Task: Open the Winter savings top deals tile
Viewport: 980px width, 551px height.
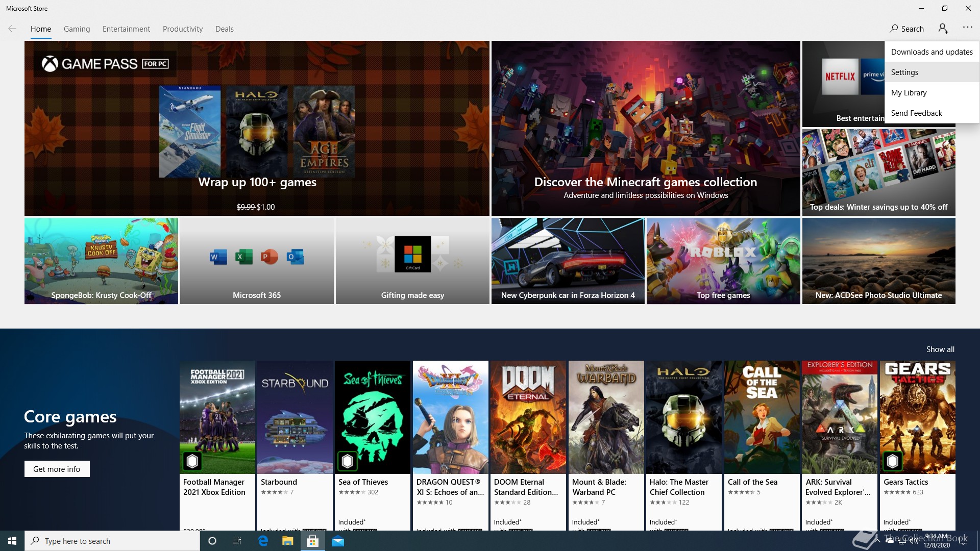Action: tap(878, 172)
